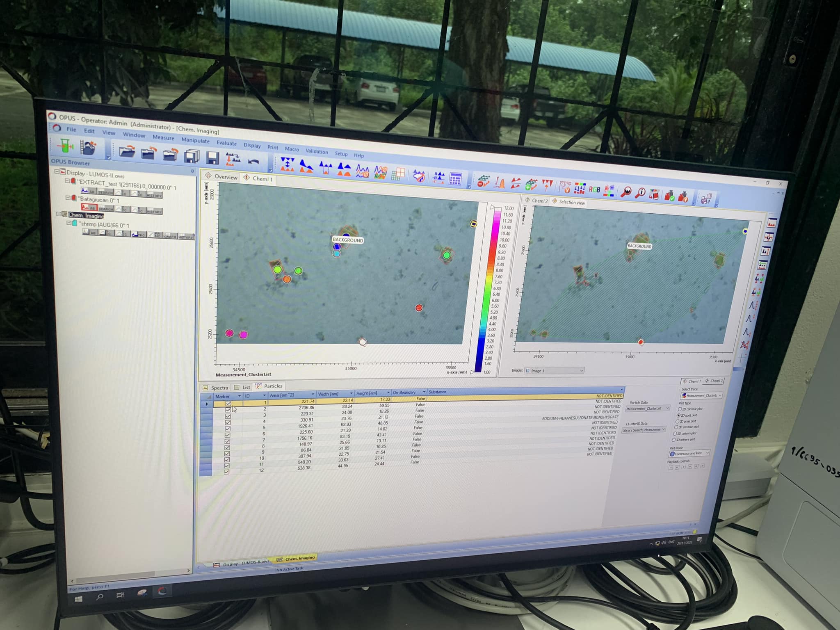The width and height of the screenshot is (840, 630).
Task: Click the purple table-with-header toolbar icon
Action: coord(455,179)
